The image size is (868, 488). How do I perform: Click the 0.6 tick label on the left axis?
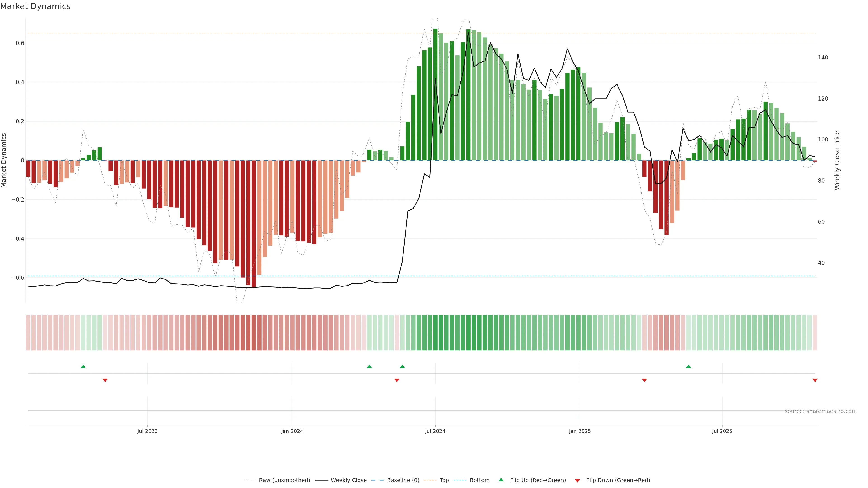click(x=20, y=43)
